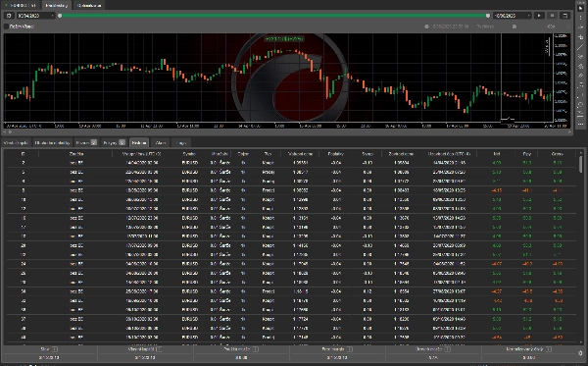Viewport: 588px width, 366px height.
Task: Start the backtest with the play button
Action: point(539,16)
